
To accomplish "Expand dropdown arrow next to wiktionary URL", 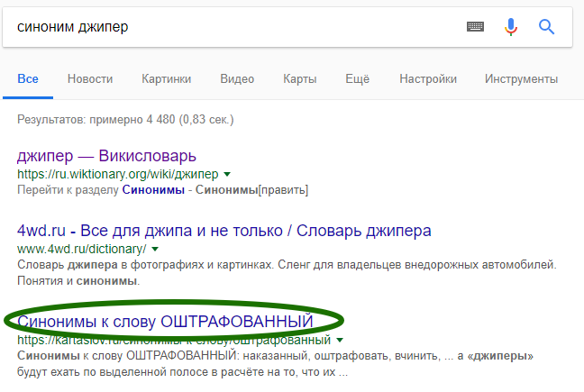I will tap(227, 174).
